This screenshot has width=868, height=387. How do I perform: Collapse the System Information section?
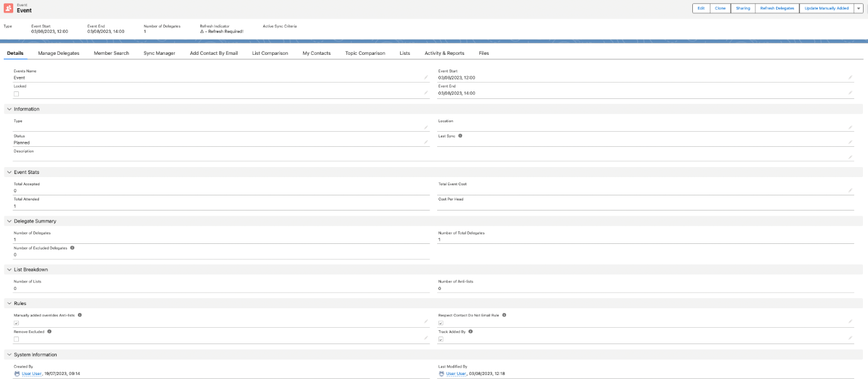tap(9, 355)
